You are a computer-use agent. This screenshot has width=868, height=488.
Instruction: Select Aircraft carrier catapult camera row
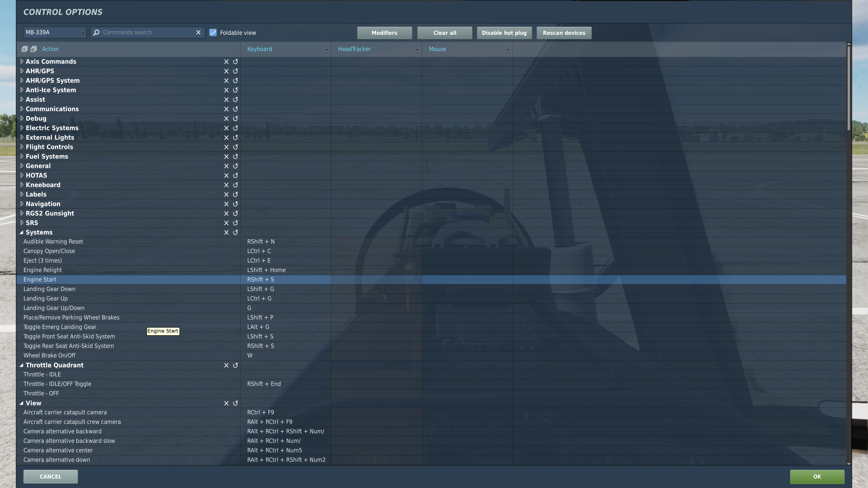(431, 413)
